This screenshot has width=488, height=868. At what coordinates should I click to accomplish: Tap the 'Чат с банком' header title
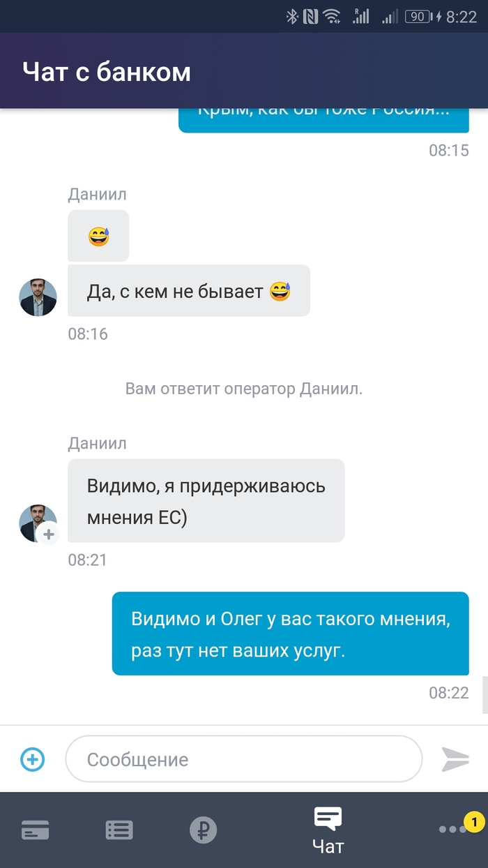pos(106,71)
